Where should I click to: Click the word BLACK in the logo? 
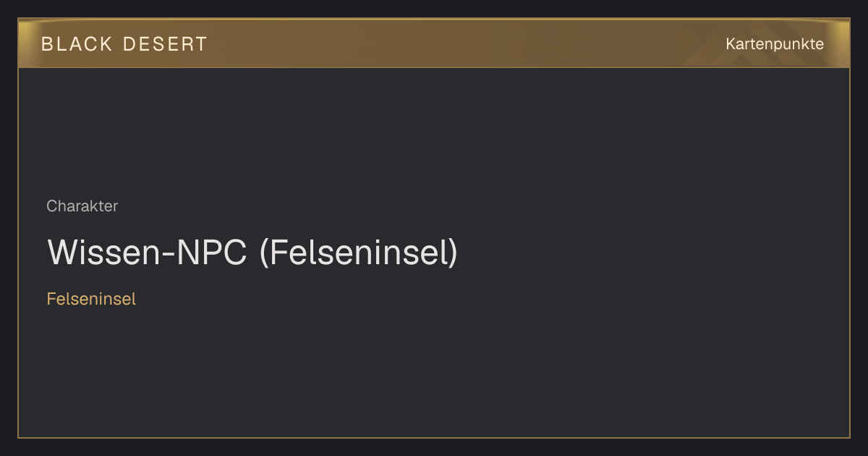point(77,44)
